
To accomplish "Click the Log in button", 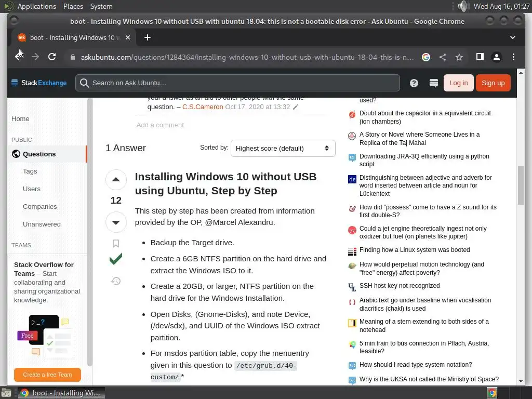I will coord(458,83).
